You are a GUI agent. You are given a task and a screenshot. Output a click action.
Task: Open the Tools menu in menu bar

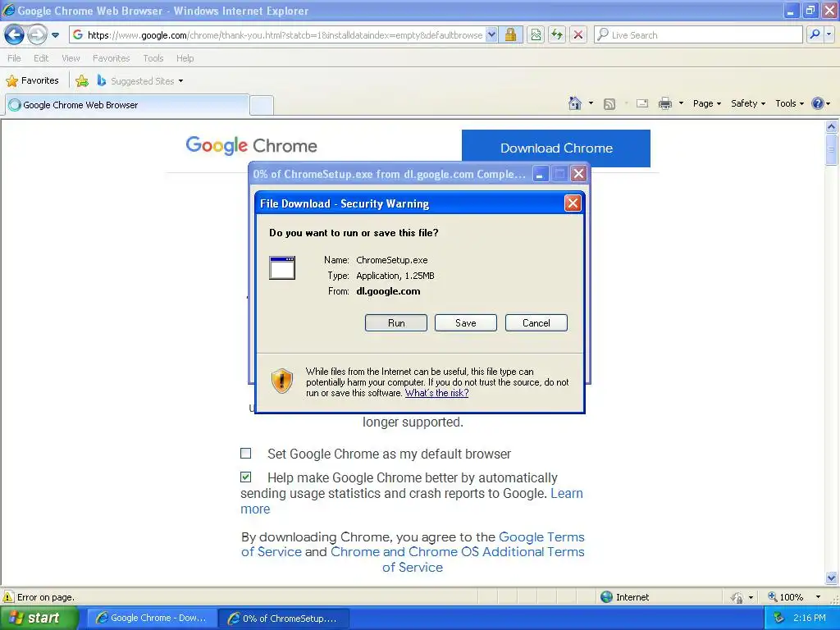click(153, 58)
